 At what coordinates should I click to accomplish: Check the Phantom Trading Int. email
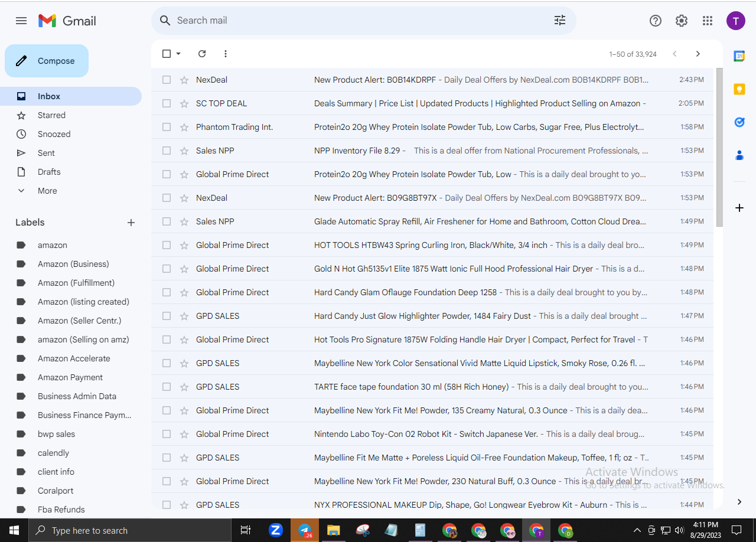tap(167, 127)
